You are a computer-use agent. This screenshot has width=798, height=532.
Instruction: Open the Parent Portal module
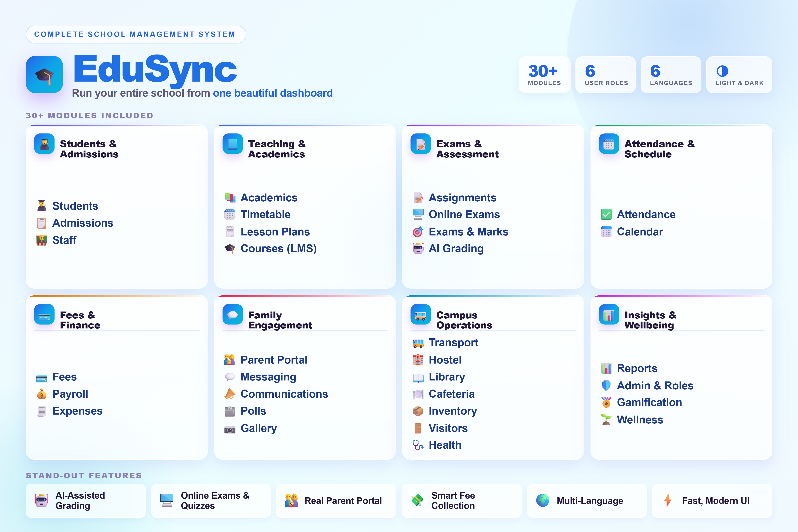274,360
